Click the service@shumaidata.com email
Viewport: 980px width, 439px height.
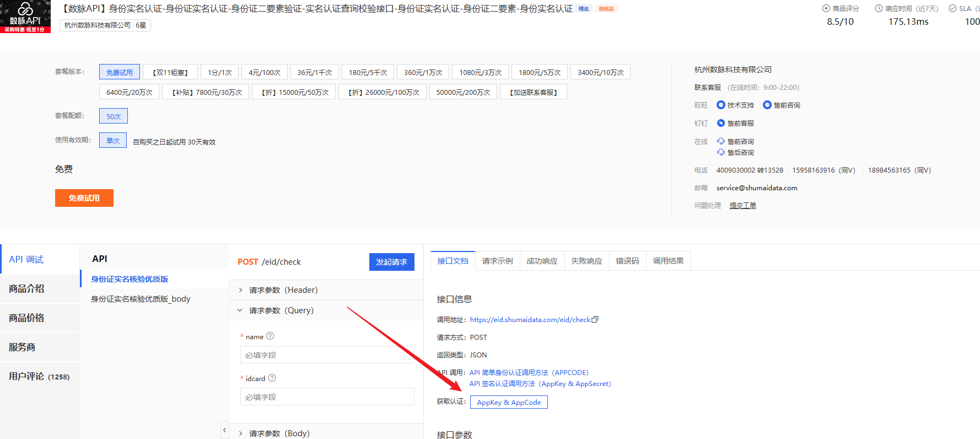pyautogui.click(x=757, y=188)
